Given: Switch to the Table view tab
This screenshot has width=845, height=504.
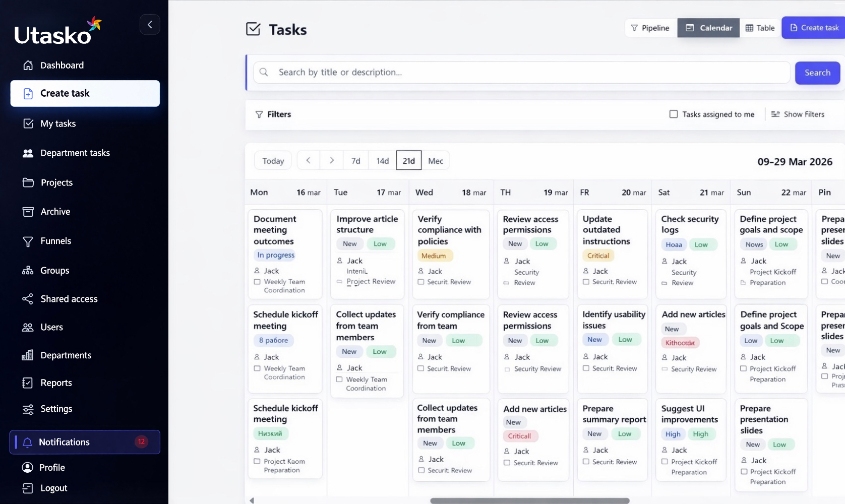Looking at the screenshot, I should 760,28.
